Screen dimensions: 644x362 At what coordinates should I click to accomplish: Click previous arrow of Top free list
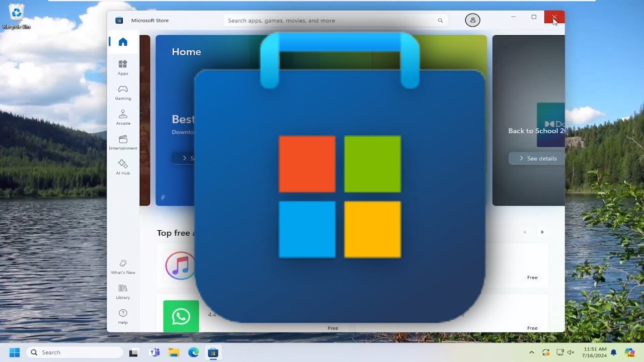525,232
